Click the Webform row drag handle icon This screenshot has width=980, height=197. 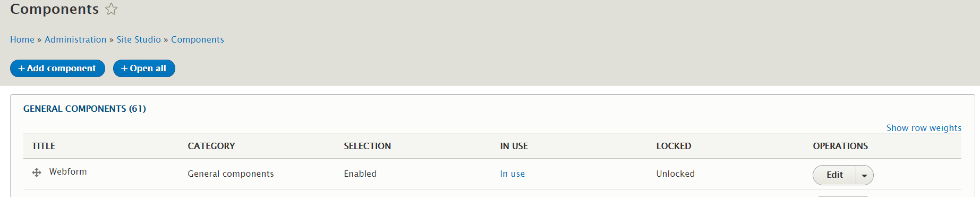point(37,173)
